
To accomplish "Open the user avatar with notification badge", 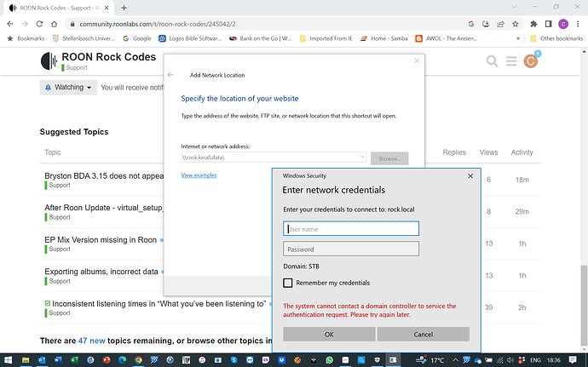I will 532,61.
